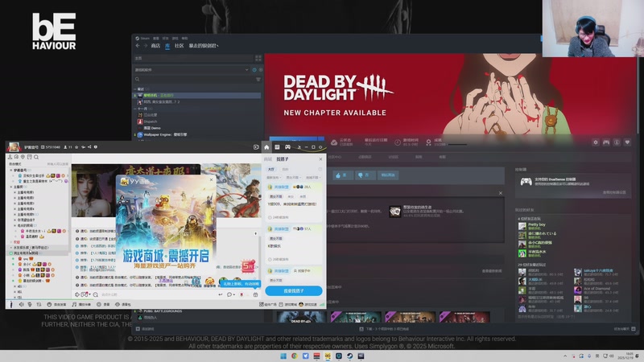Click controller icon on Steam game page toolbar
Viewport: 644px width, 362px height.
point(606,142)
